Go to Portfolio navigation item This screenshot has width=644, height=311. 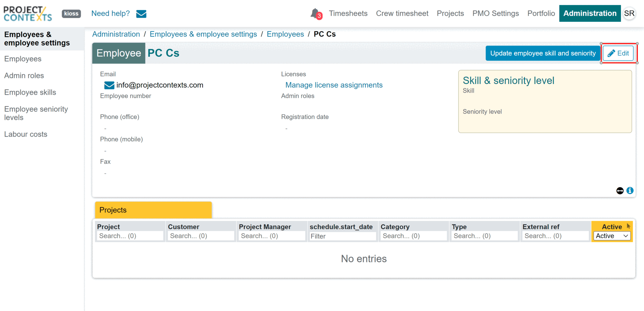point(541,13)
